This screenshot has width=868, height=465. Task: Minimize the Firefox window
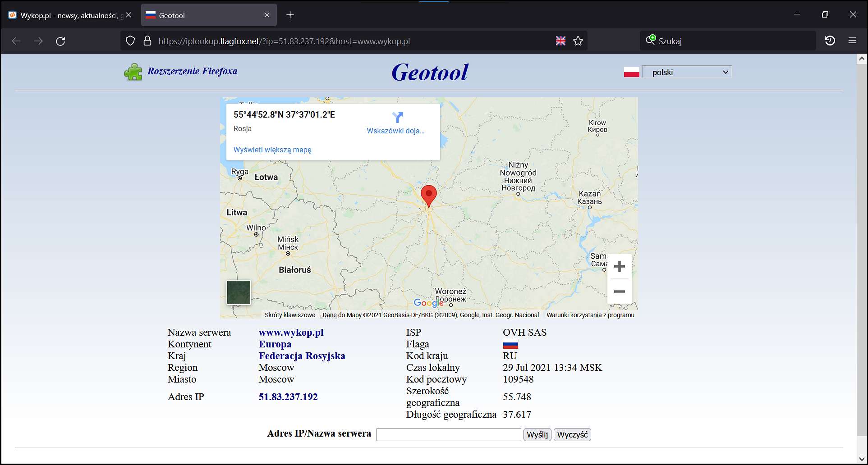point(797,14)
